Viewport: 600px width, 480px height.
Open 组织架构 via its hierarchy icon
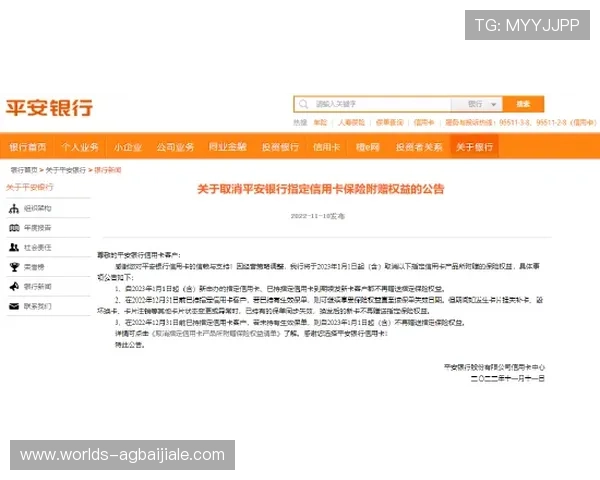click(14, 209)
